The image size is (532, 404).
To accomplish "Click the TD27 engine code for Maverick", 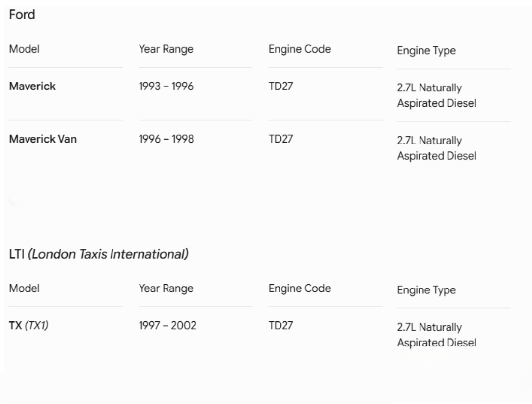I will pyautogui.click(x=280, y=86).
